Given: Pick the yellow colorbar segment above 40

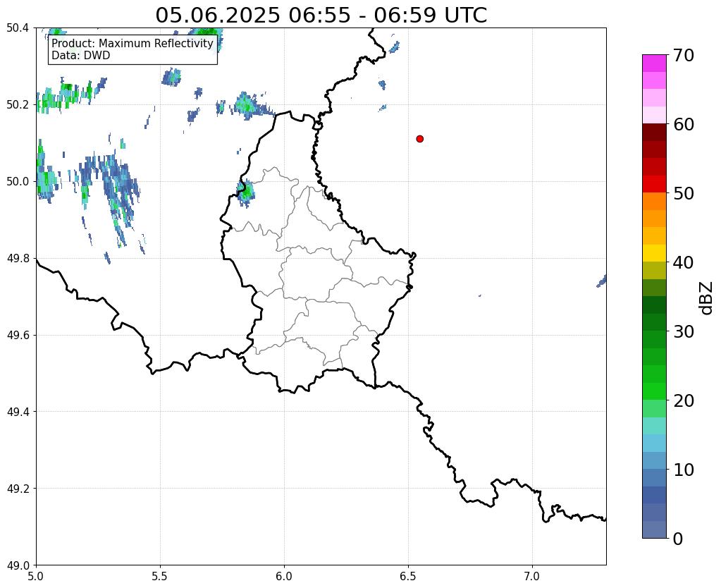Looking at the screenshot, I should (654, 254).
